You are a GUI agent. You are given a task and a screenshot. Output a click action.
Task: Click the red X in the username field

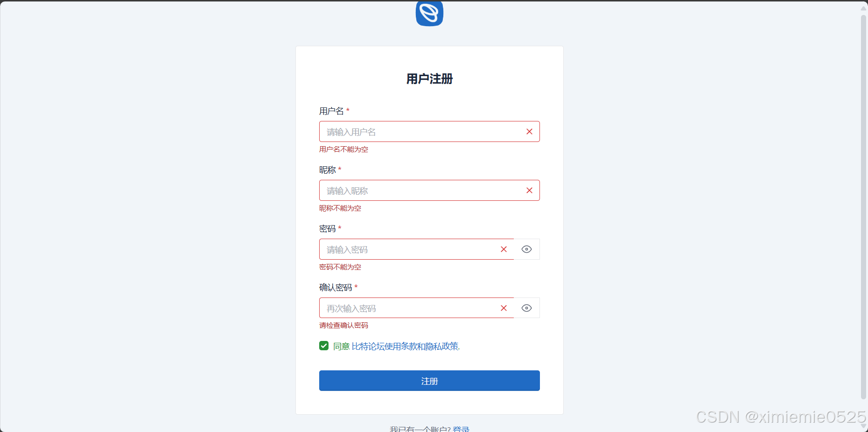point(529,132)
